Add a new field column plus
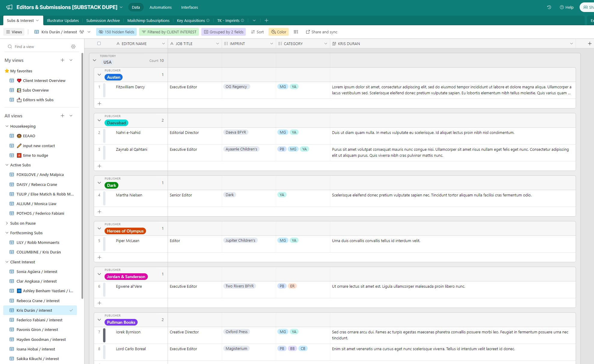Viewport: 594px width, 364px height. point(589,44)
